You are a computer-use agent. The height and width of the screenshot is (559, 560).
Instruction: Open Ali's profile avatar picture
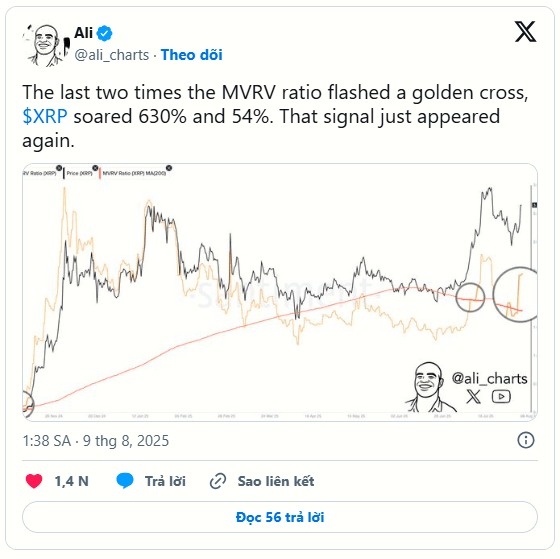[x=46, y=45]
